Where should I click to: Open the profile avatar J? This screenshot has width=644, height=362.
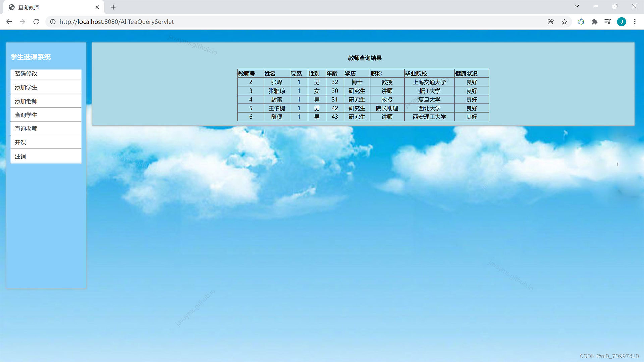621,22
